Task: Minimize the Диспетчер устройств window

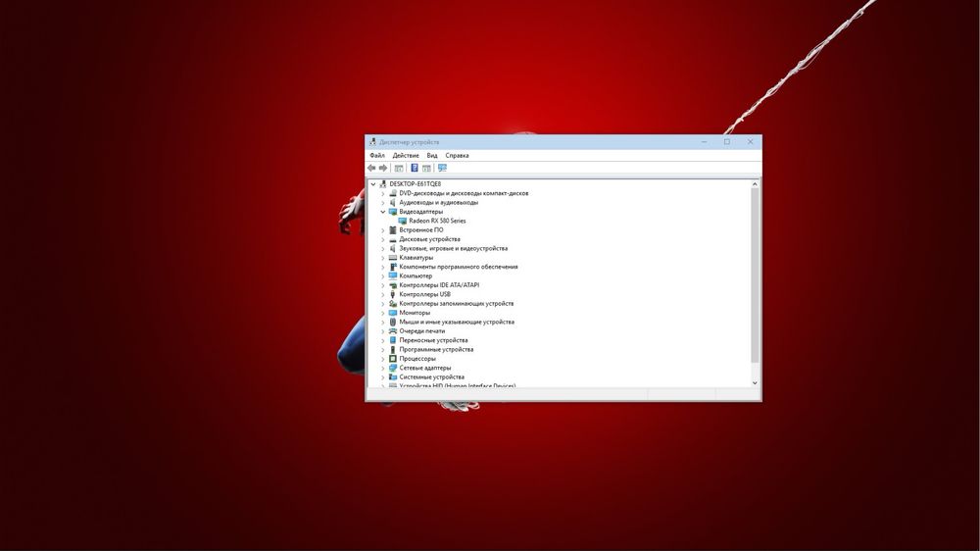Action: pos(704,142)
